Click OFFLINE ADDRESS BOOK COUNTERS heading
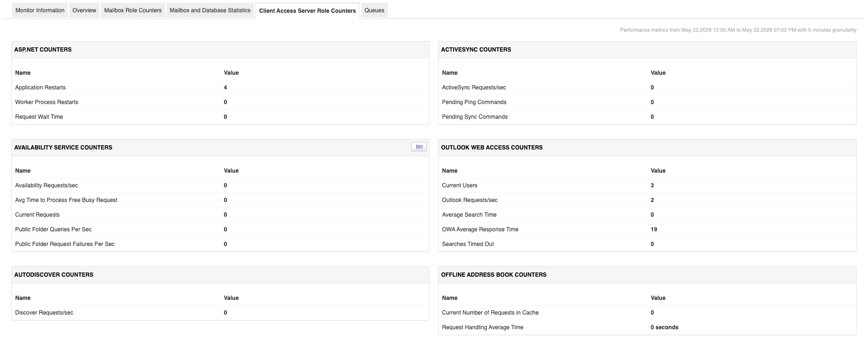 point(494,275)
